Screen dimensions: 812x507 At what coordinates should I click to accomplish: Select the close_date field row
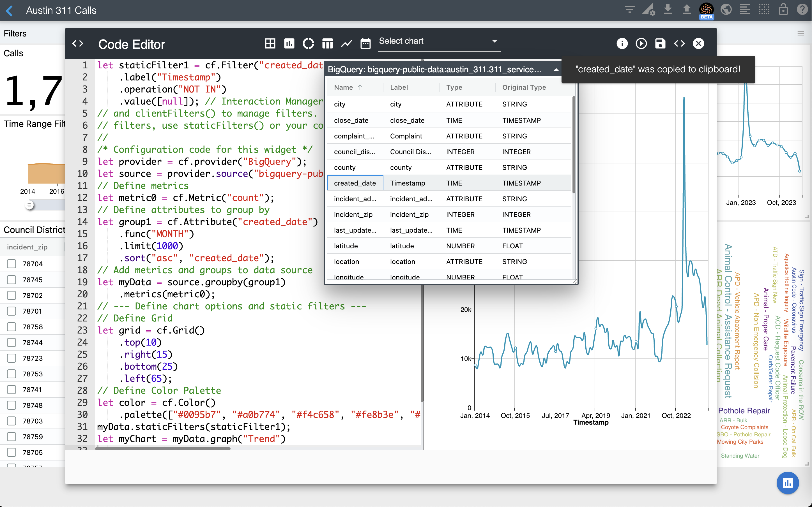(351, 121)
